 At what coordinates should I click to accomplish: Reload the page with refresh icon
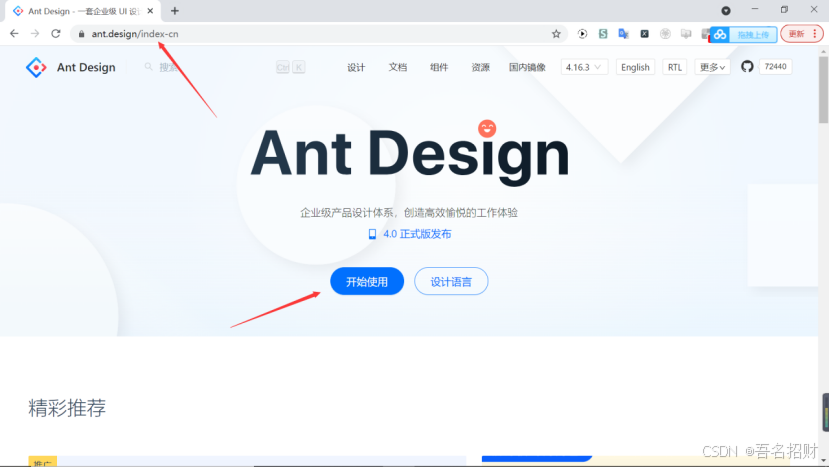click(x=56, y=33)
